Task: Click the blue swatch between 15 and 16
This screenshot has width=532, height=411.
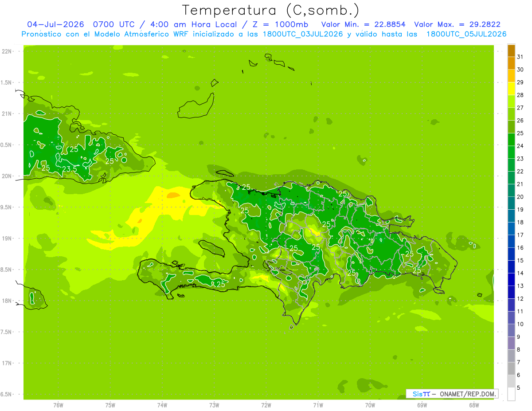Action: point(511,254)
